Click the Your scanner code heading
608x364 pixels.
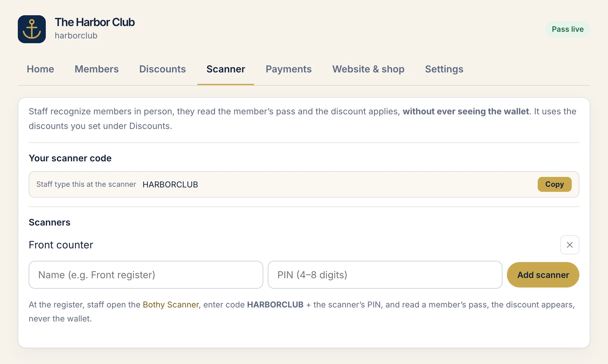pyautogui.click(x=70, y=158)
